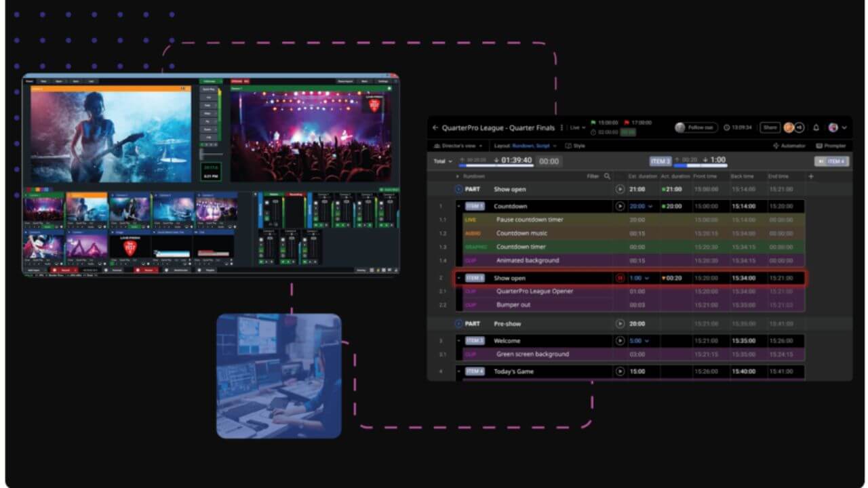The width and height of the screenshot is (868, 488).
Task: Select the guitarist camera input thumbnail
Action: 85,209
